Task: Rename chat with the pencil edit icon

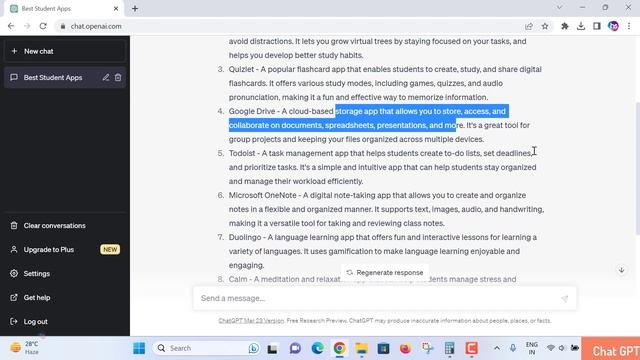Action: coord(106,78)
